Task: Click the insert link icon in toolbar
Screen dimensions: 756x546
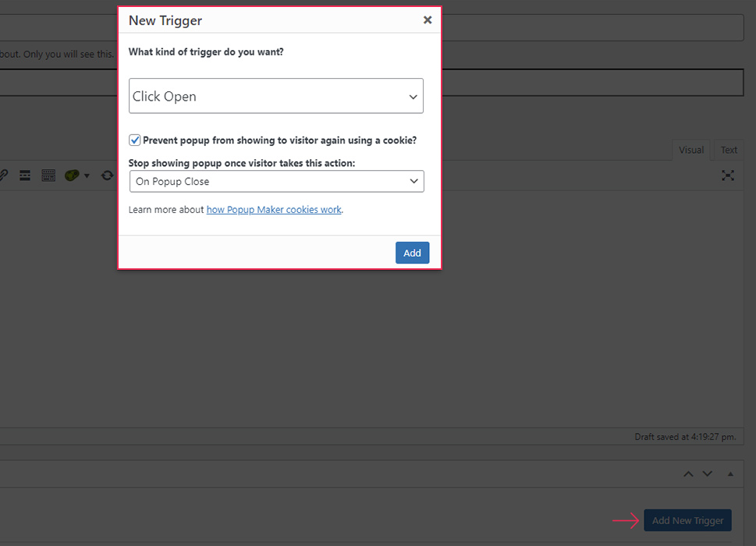Action: tap(4, 175)
